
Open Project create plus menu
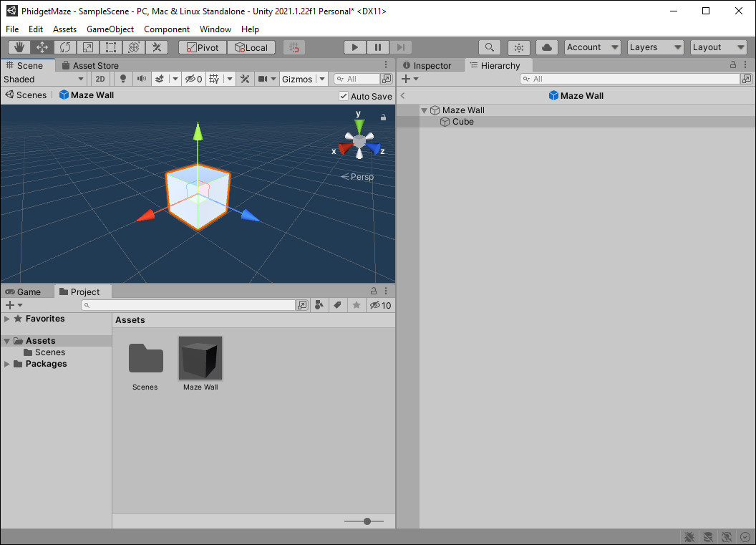tap(14, 305)
